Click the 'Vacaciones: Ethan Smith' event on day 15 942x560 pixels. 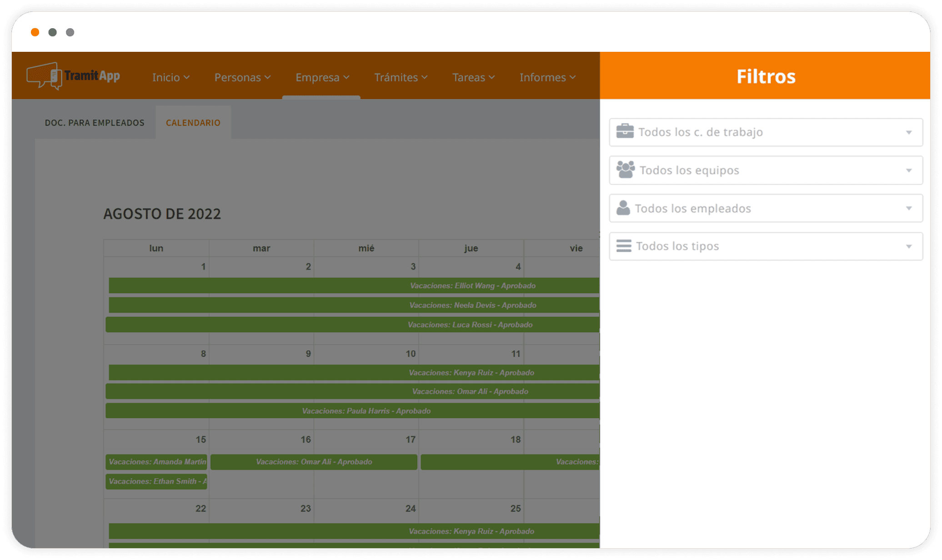(x=156, y=481)
